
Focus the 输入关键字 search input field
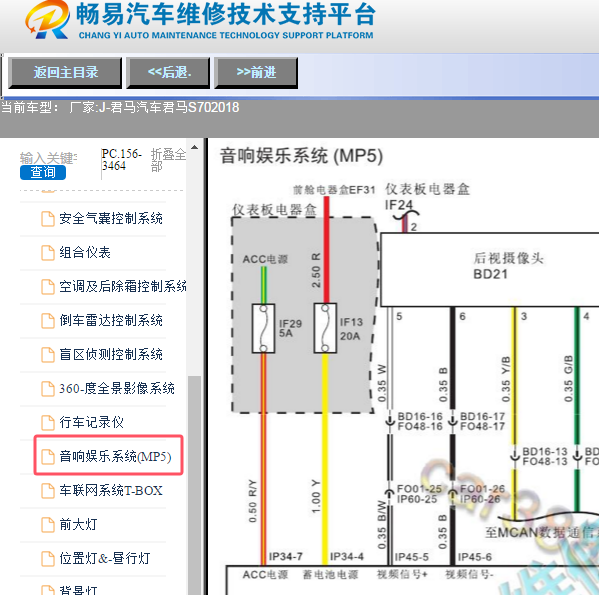(x=49, y=157)
